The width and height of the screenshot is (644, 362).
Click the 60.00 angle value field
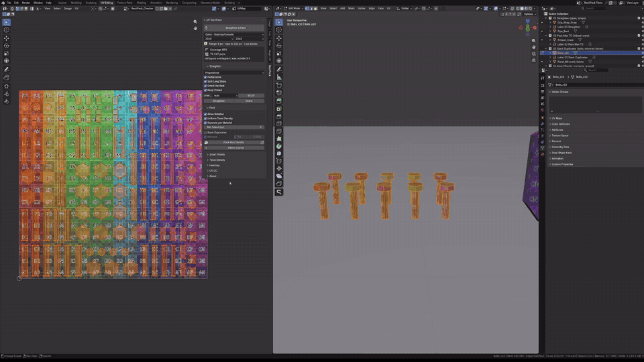click(252, 96)
